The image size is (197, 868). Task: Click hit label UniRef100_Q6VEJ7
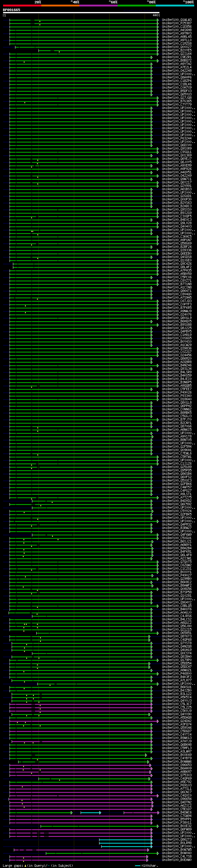coord(176,159)
